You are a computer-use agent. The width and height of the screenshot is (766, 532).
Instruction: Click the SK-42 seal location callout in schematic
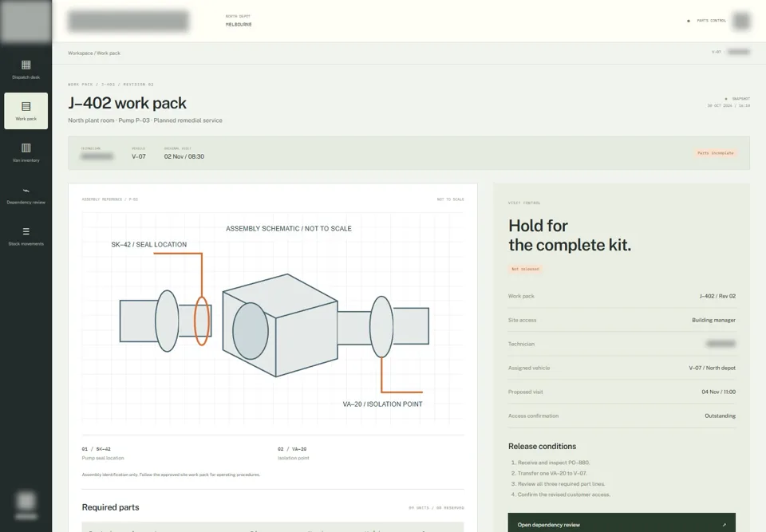coord(149,244)
